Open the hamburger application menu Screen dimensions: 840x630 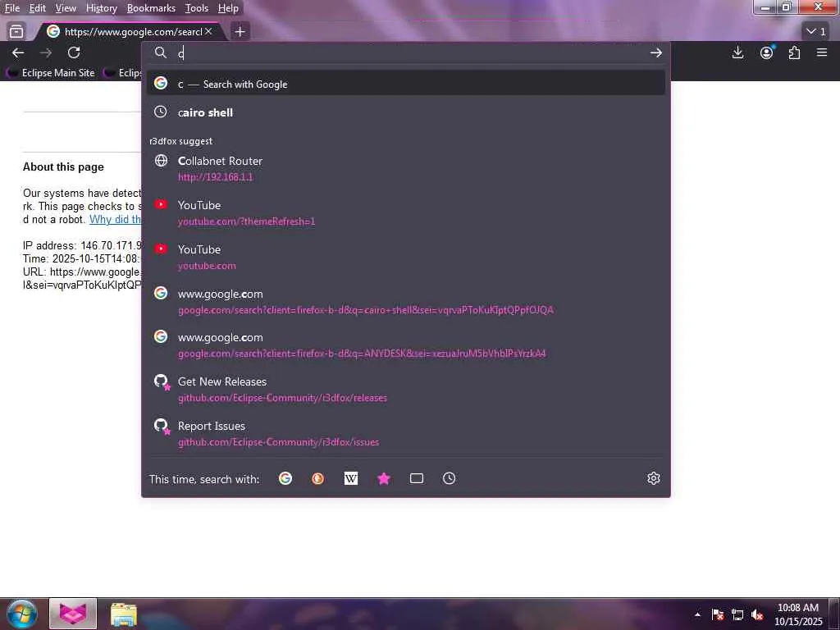[x=822, y=52]
